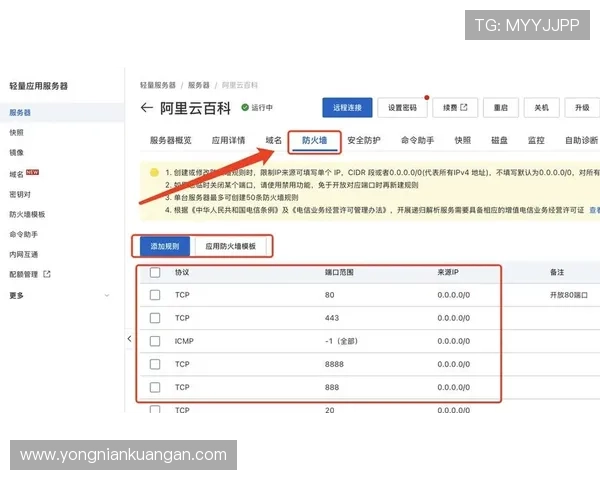
Task: Check the TCP port 80 rule
Action: [x=155, y=295]
